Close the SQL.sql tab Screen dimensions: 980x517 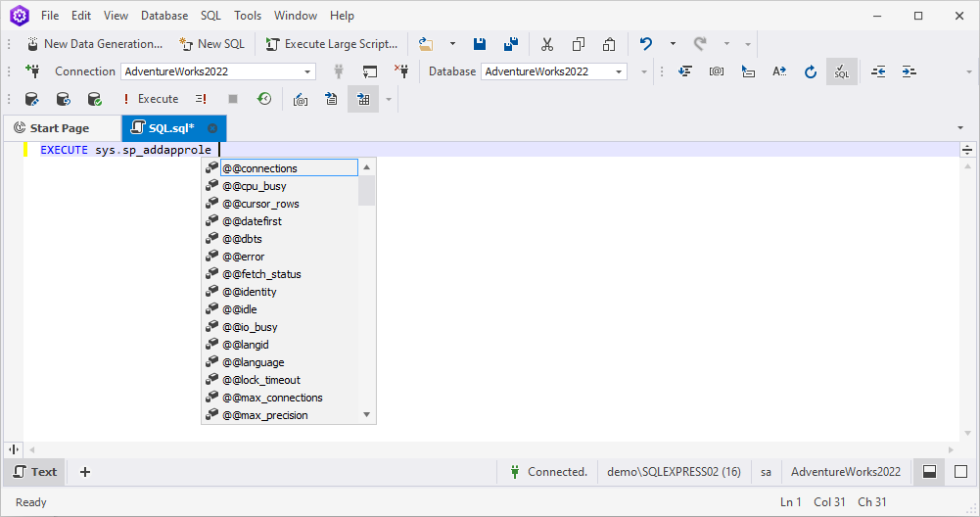pos(212,128)
